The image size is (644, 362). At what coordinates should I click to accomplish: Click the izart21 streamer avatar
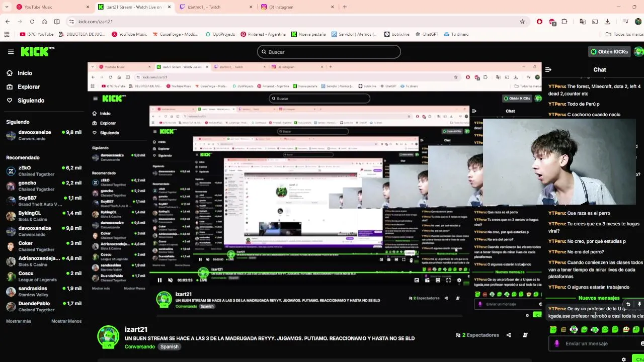108,336
